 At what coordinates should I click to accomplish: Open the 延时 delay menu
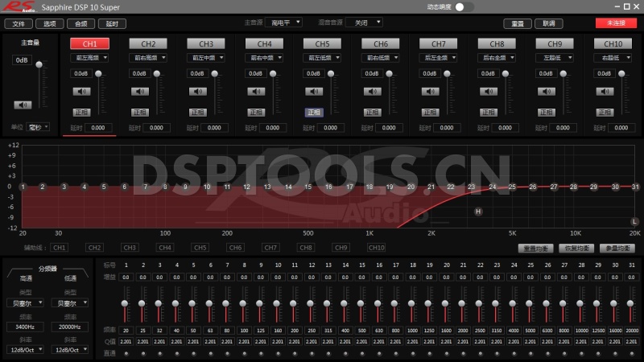112,24
